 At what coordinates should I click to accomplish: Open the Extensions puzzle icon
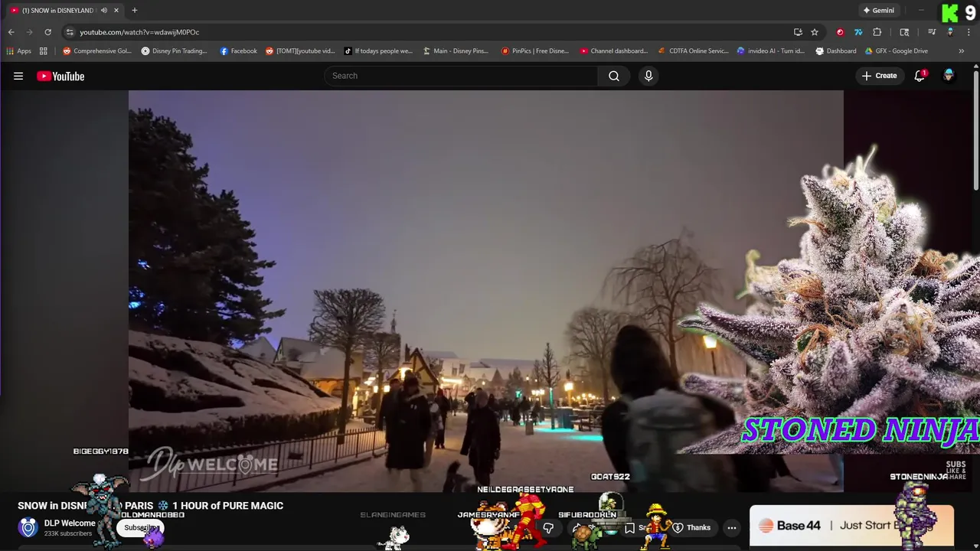[x=877, y=32]
